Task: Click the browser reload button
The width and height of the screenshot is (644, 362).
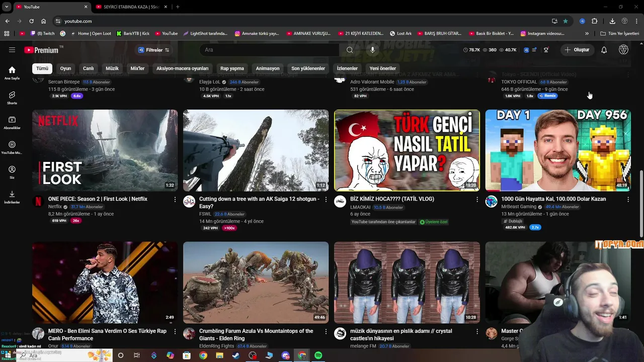Action: 31,21
